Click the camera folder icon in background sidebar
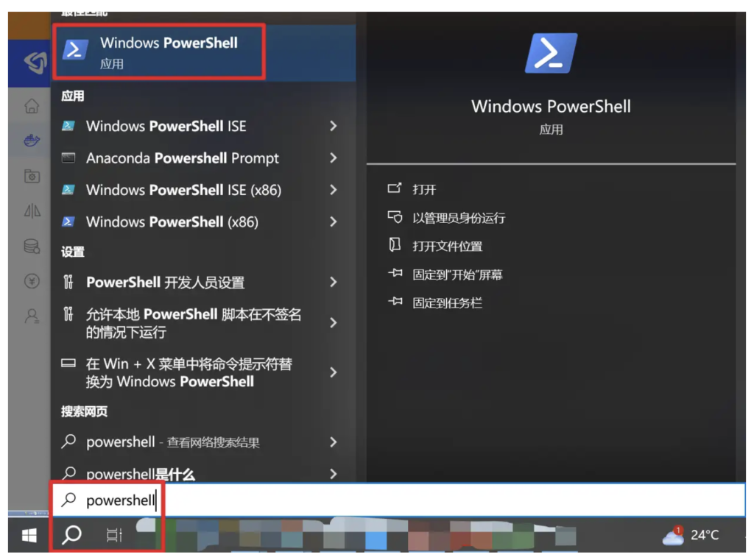This screenshot has width=754, height=560. (32, 176)
